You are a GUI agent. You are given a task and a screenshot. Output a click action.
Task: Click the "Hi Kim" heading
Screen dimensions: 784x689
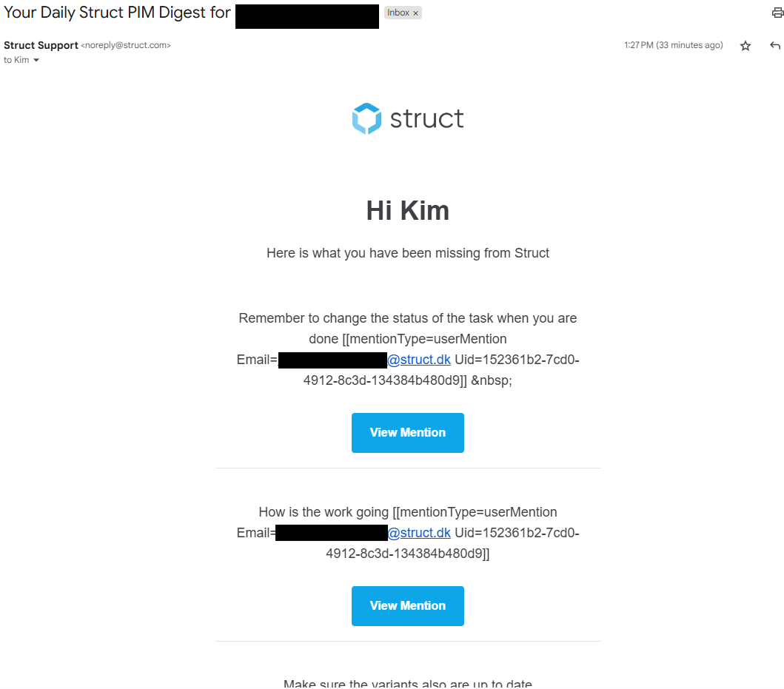[x=407, y=211]
